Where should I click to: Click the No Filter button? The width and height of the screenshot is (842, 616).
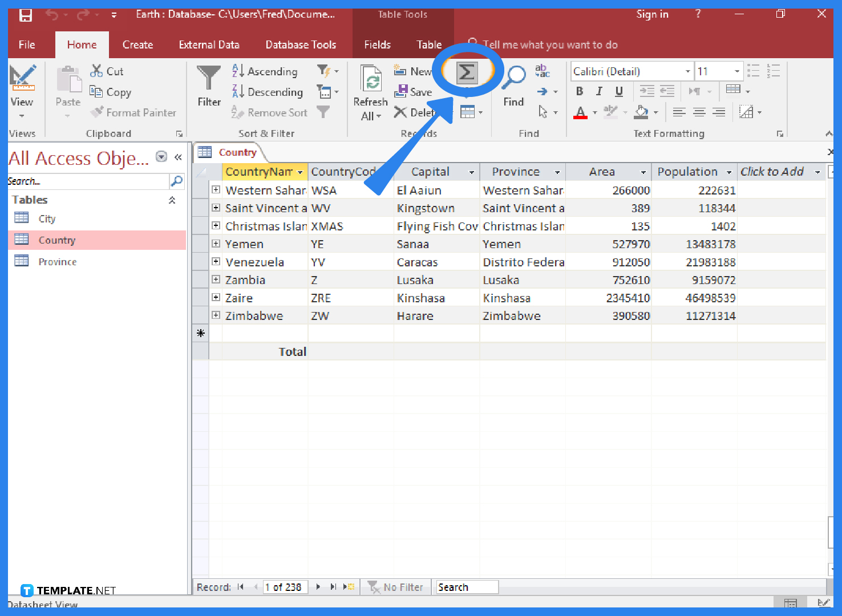tap(396, 586)
